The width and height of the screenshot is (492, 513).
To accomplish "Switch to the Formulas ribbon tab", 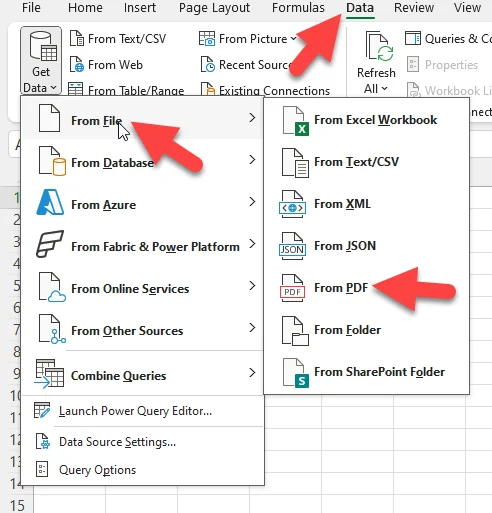I will pos(298,7).
